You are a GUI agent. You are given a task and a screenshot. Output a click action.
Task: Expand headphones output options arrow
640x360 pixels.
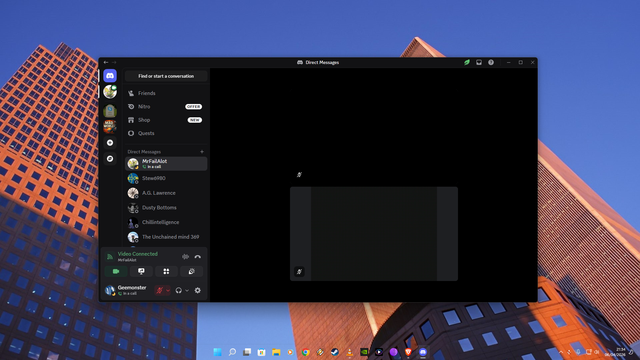187,291
